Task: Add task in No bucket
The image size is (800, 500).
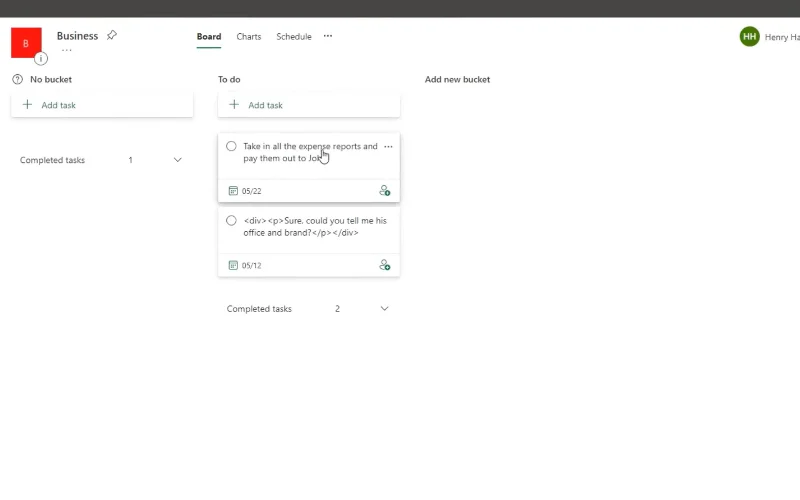Action: (x=102, y=105)
